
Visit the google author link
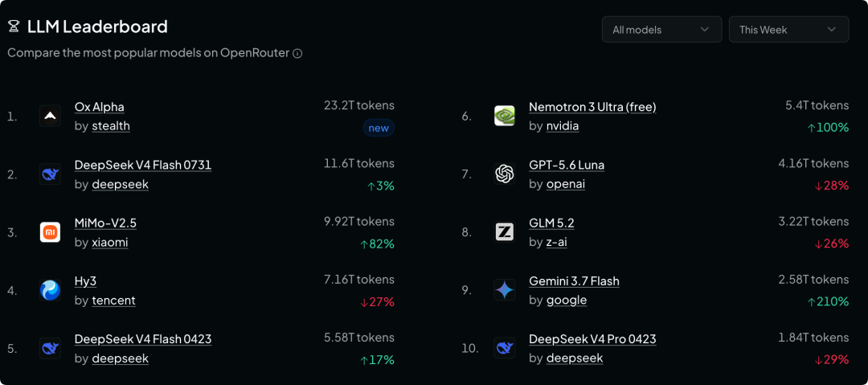[x=567, y=301]
